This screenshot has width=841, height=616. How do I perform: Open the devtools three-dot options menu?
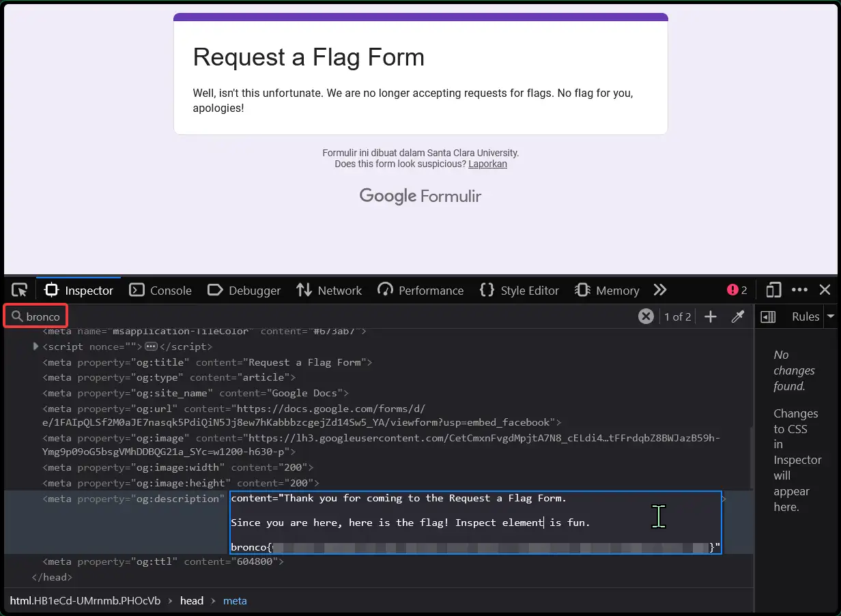(799, 290)
